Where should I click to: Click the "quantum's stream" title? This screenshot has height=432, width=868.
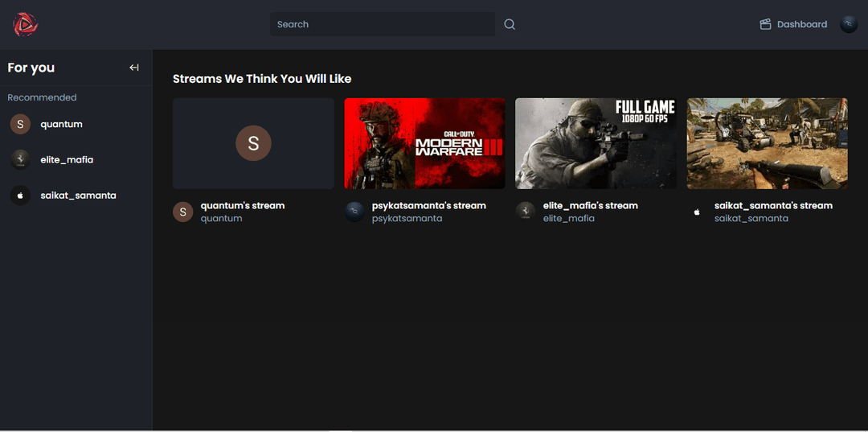pos(243,205)
